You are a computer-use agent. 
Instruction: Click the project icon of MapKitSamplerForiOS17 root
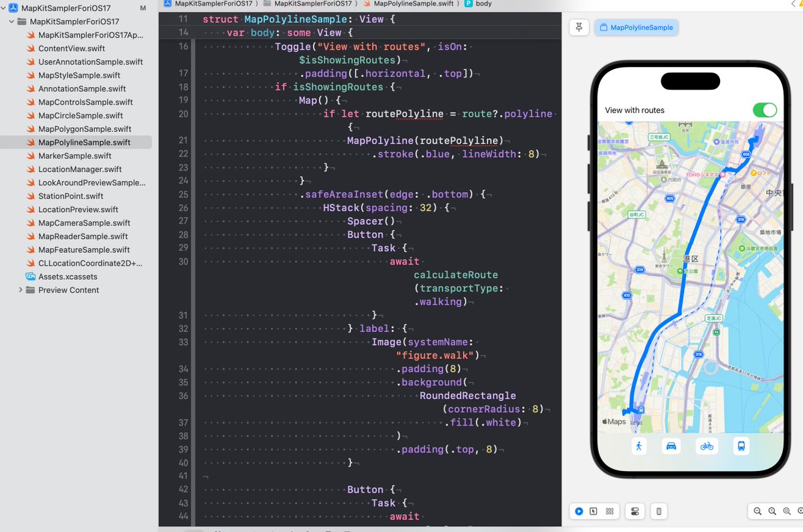click(x=13, y=8)
